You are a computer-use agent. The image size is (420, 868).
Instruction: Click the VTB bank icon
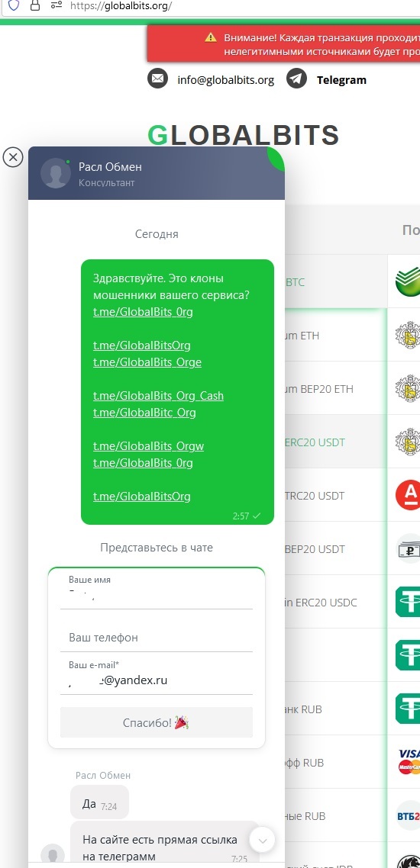[409, 815]
